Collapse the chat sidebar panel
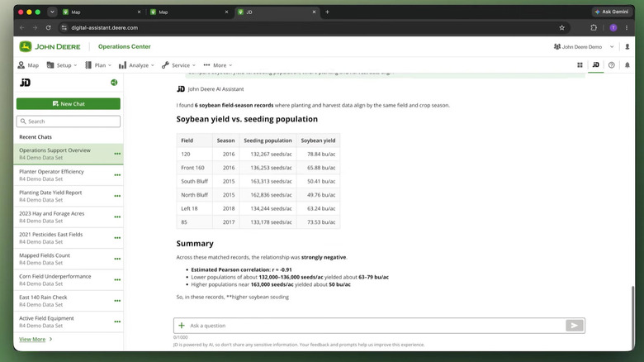644x362 pixels. 114,83
